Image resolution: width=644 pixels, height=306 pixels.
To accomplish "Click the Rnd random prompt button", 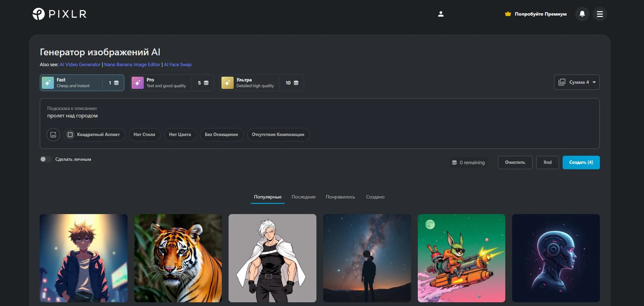I will click(548, 162).
